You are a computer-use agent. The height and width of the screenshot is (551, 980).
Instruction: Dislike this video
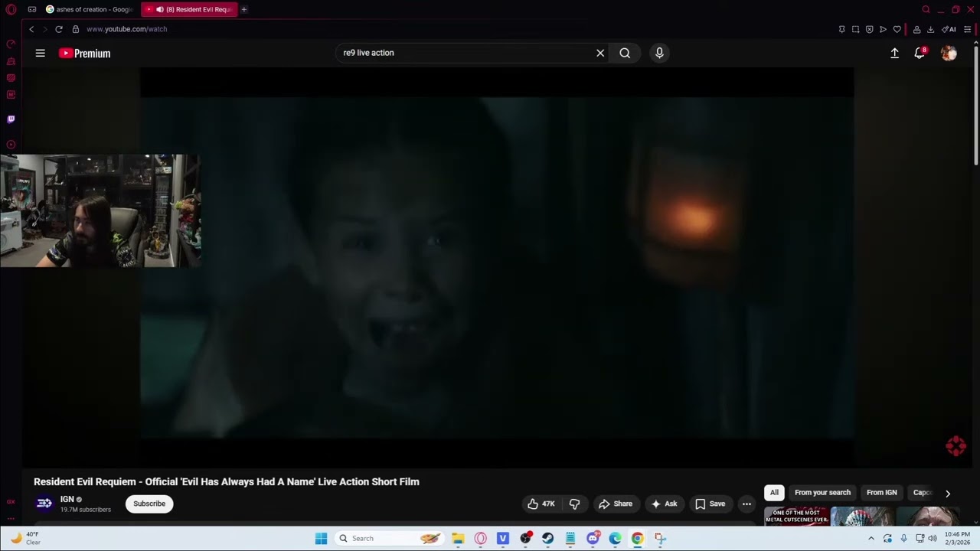(x=574, y=504)
